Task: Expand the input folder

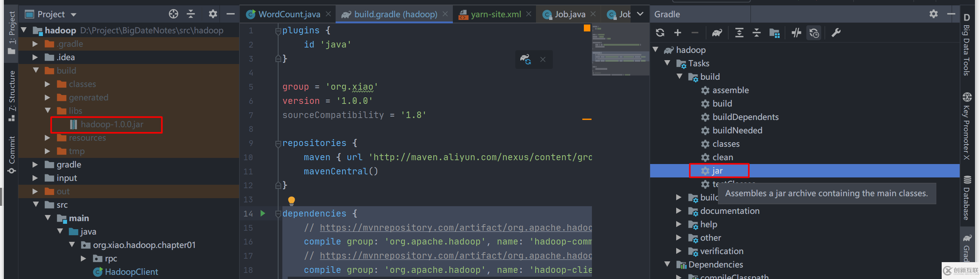Action: (35, 178)
